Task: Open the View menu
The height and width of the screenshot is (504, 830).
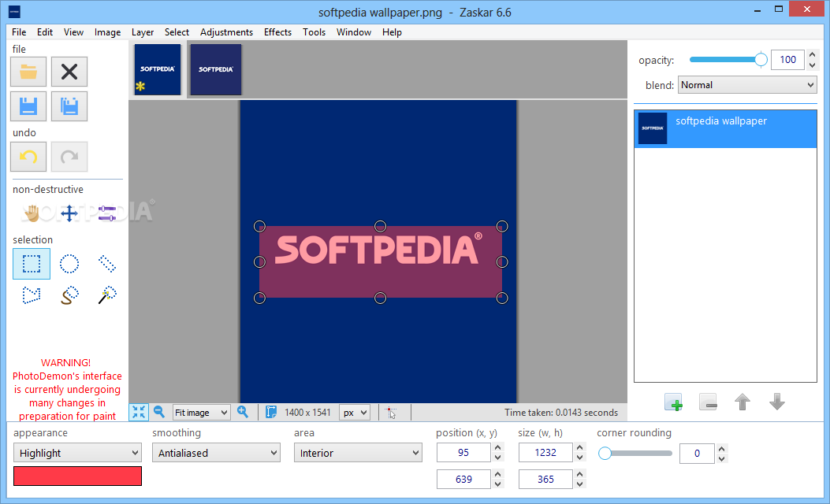Action: [73, 32]
